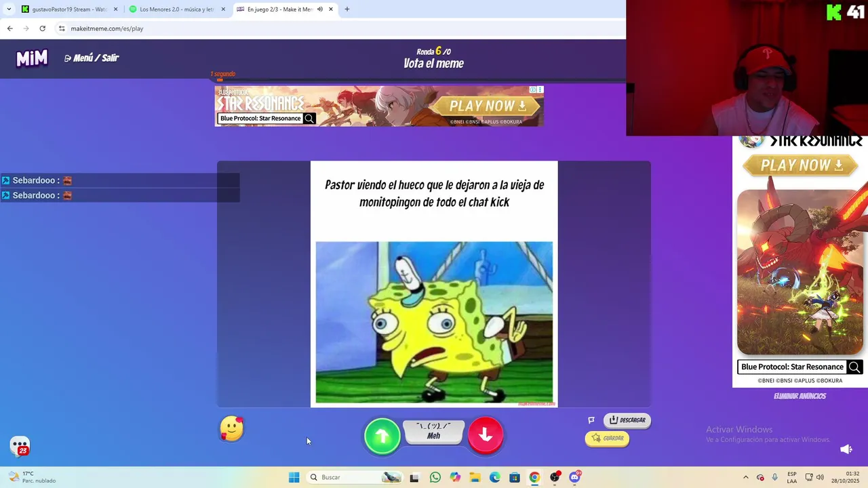The image size is (868, 488).
Task: Open the system volume tray icon
Action: [x=820, y=477]
